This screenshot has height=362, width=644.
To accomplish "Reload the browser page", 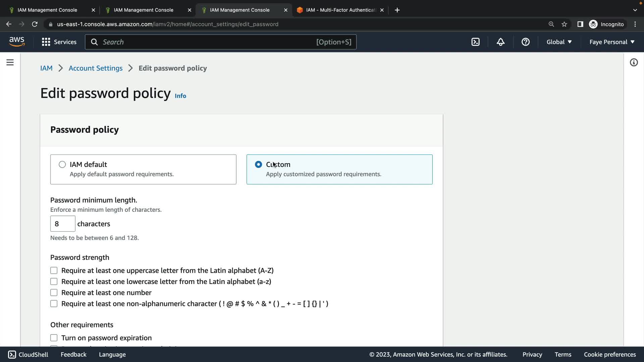I will (35, 24).
